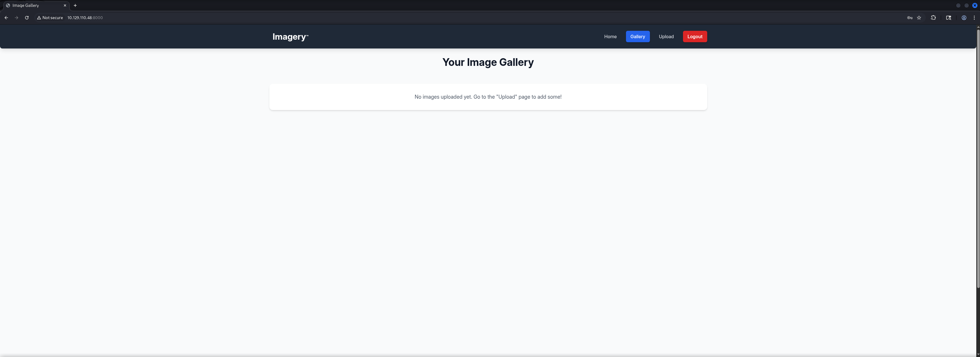This screenshot has width=980, height=357.
Task: Click the blue Gallery button
Action: coord(637,36)
